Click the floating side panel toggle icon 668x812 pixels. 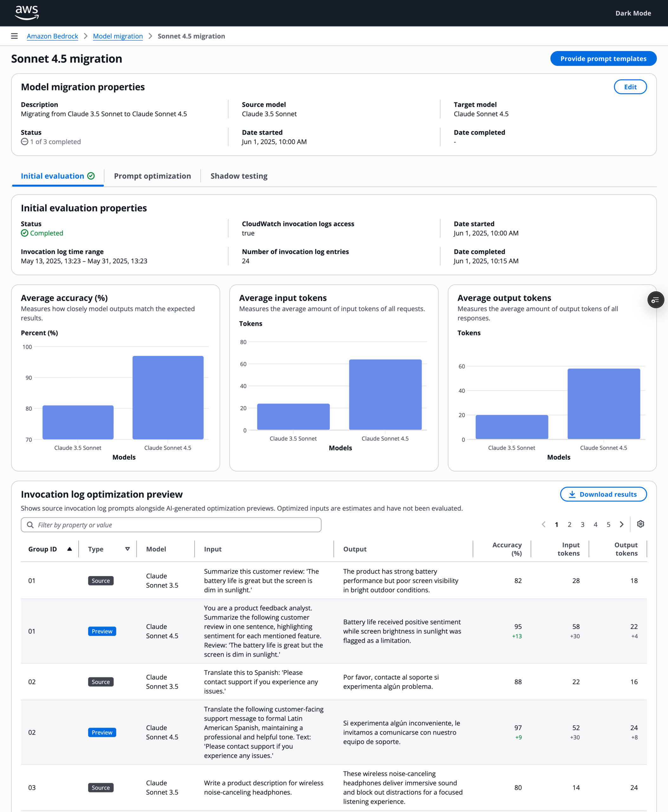pyautogui.click(x=655, y=300)
